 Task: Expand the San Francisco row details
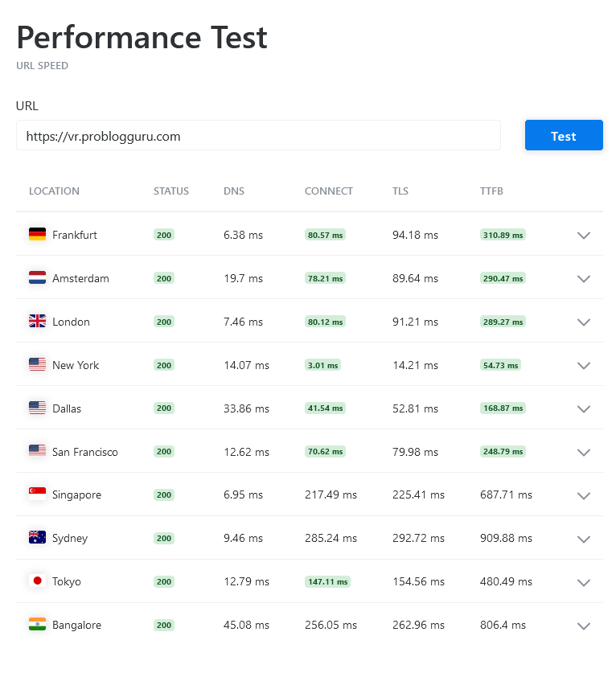[584, 452]
